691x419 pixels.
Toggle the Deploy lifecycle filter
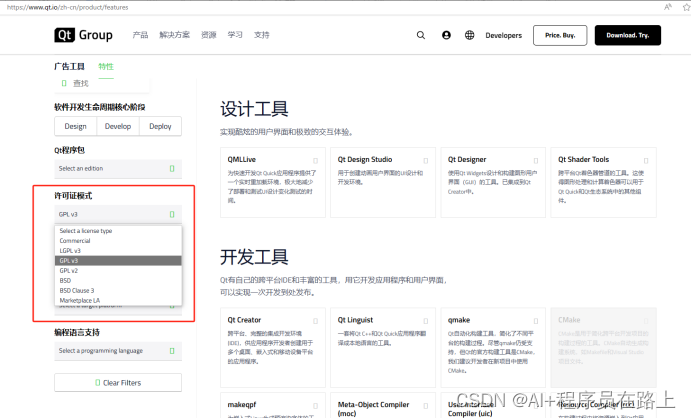pos(160,126)
